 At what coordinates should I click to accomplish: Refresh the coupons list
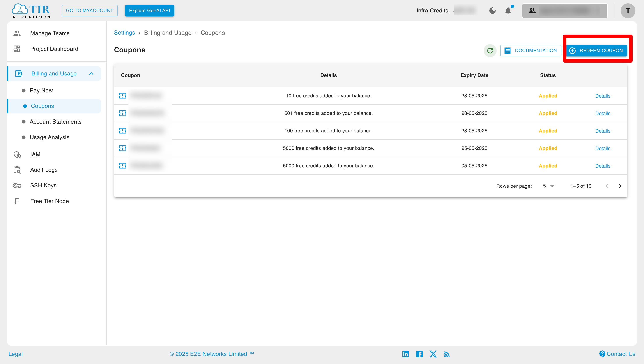pyautogui.click(x=490, y=51)
